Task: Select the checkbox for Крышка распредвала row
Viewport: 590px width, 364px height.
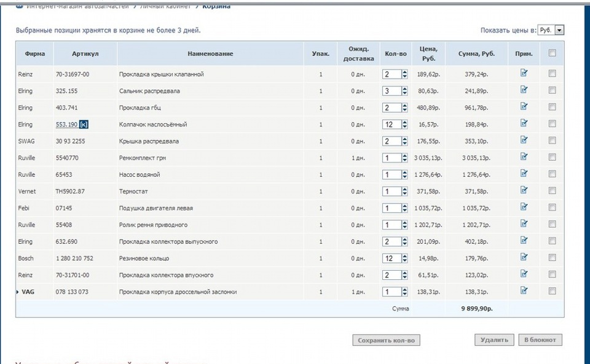Action: pyautogui.click(x=552, y=141)
